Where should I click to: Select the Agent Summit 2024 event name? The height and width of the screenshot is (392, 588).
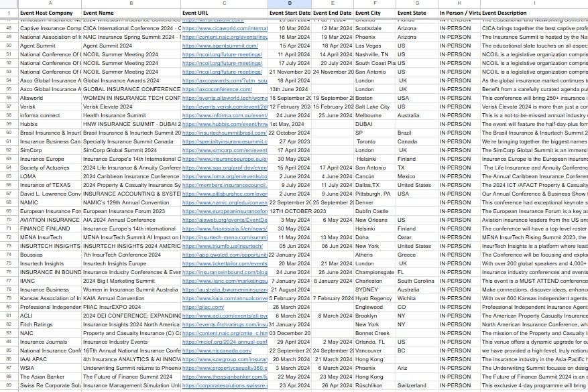click(131, 46)
